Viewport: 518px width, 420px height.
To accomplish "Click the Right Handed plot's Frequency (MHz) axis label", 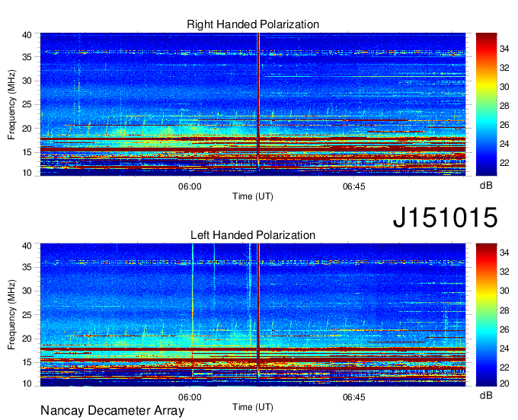I will [11, 104].
